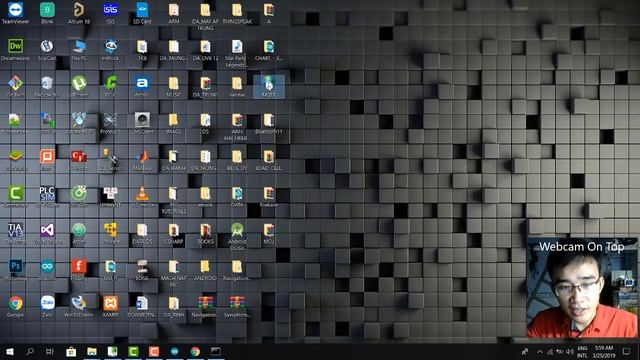The height and width of the screenshot is (360, 640).
Task: Switch to Chrome in the taskbar
Action: point(196,351)
